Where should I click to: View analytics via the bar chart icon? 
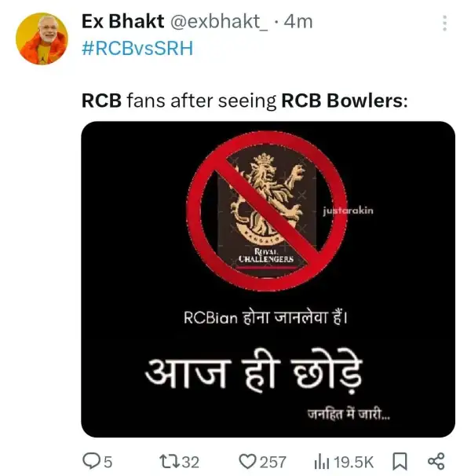click(x=322, y=462)
